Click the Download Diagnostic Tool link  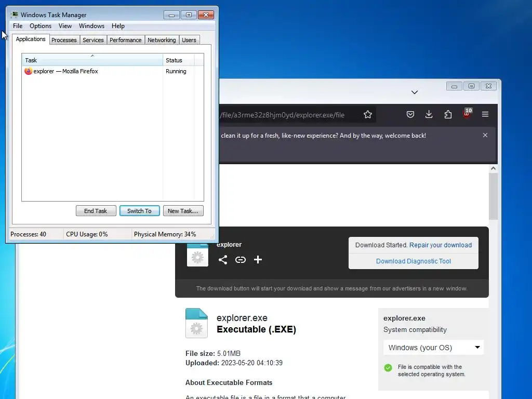413,261
